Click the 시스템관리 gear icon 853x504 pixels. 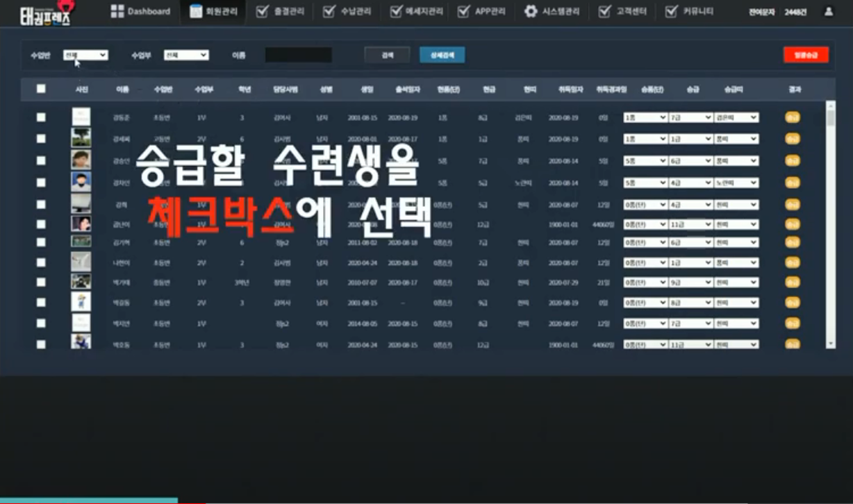[531, 11]
